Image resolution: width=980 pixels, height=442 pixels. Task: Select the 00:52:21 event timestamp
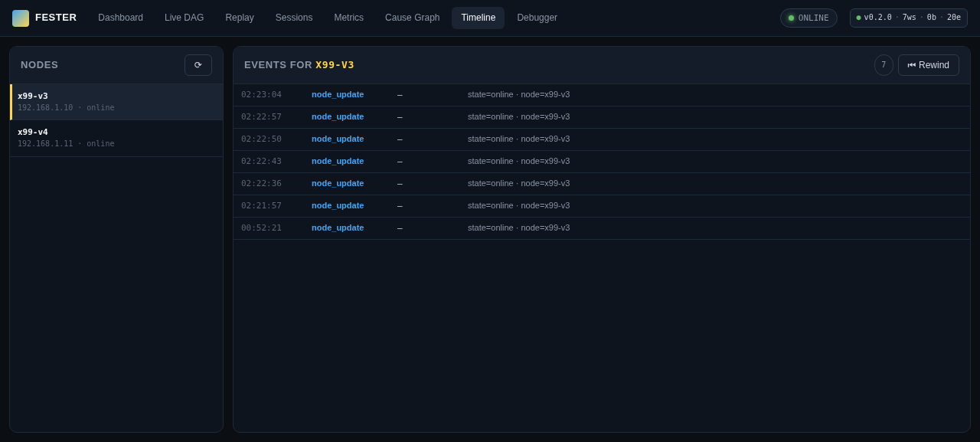pyautogui.click(x=261, y=228)
